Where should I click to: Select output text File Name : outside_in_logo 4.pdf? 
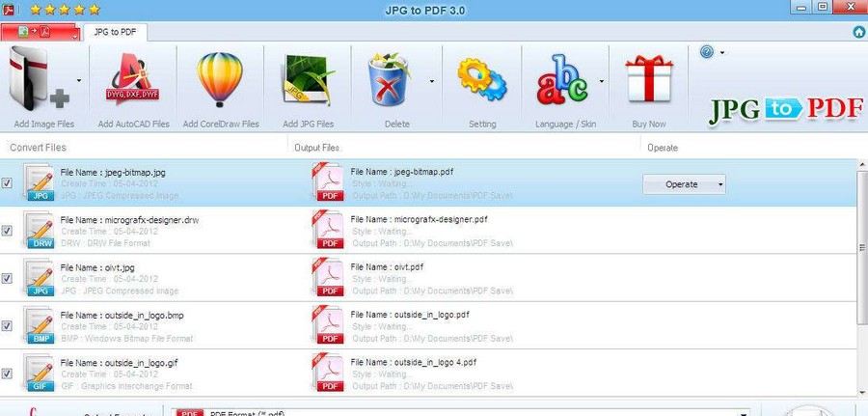tap(414, 362)
